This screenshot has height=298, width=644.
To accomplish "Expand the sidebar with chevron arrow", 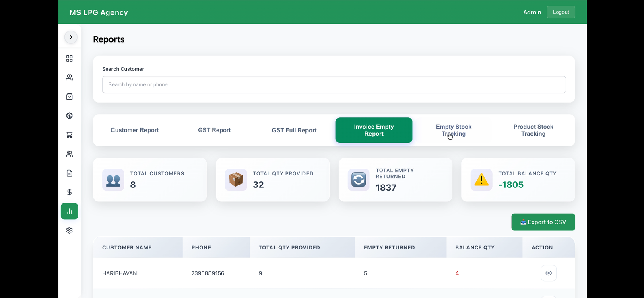I will (71, 37).
